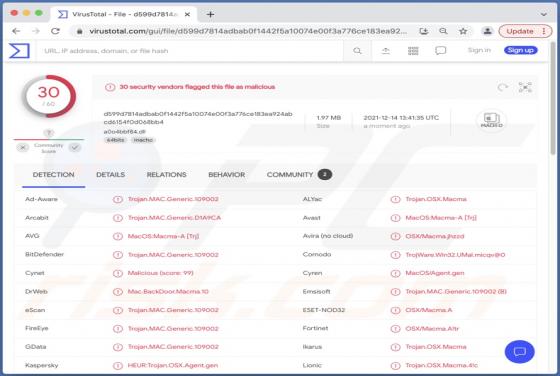Click the MacOS/Agent.gen Cyren result
The width and height of the screenshot is (560, 376).
(435, 273)
